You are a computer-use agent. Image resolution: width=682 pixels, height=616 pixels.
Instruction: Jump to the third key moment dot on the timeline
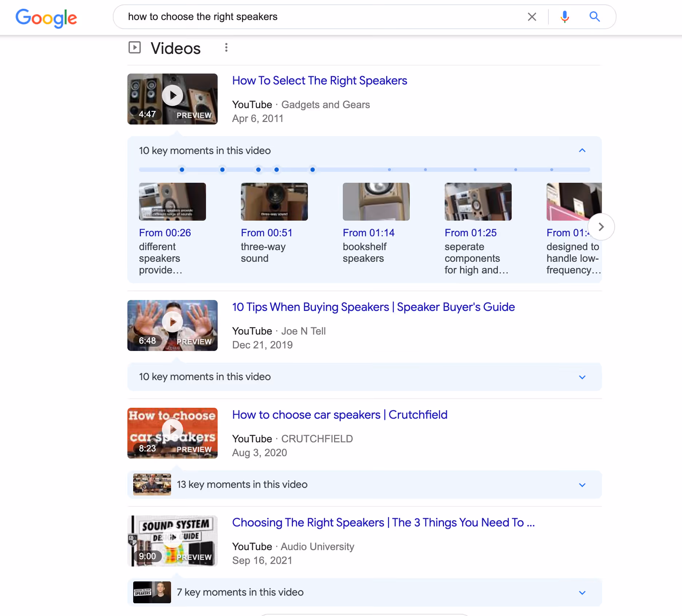point(258,170)
